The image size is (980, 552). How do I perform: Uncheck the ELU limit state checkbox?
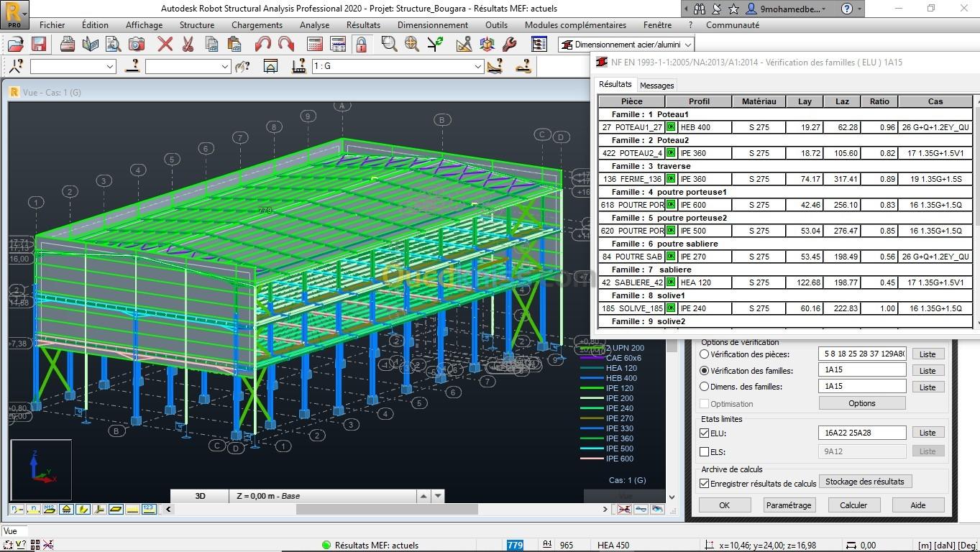(x=705, y=433)
